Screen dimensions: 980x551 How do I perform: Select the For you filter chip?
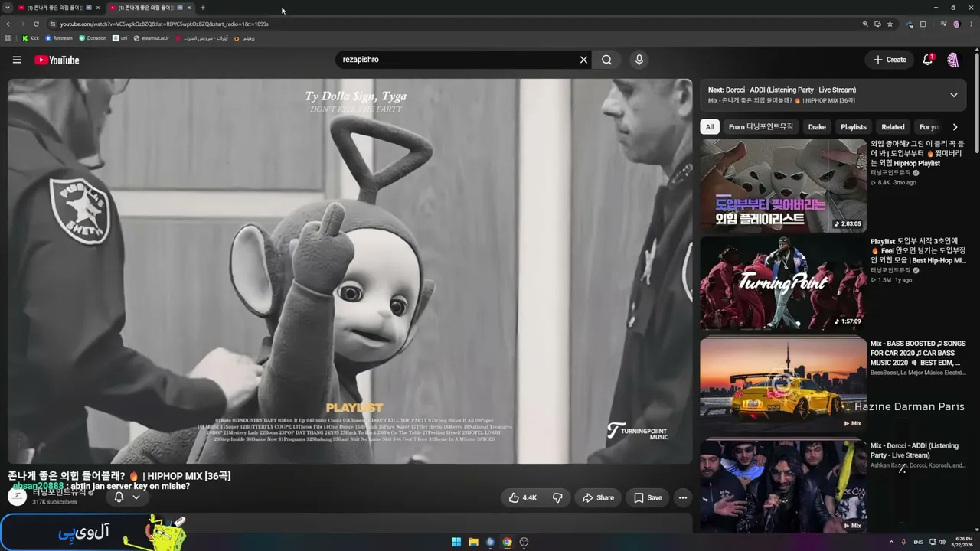pyautogui.click(x=929, y=127)
